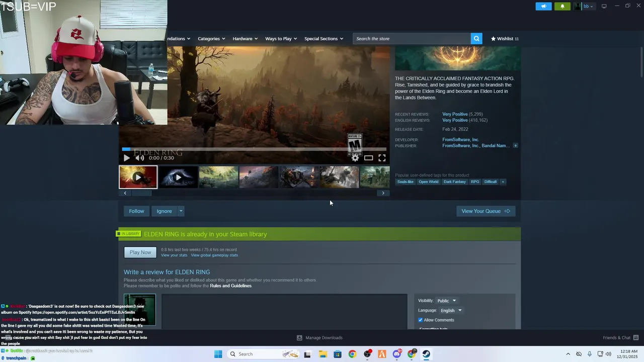Expand publisher list plus button
This screenshot has height=362, width=644.
(x=515, y=146)
